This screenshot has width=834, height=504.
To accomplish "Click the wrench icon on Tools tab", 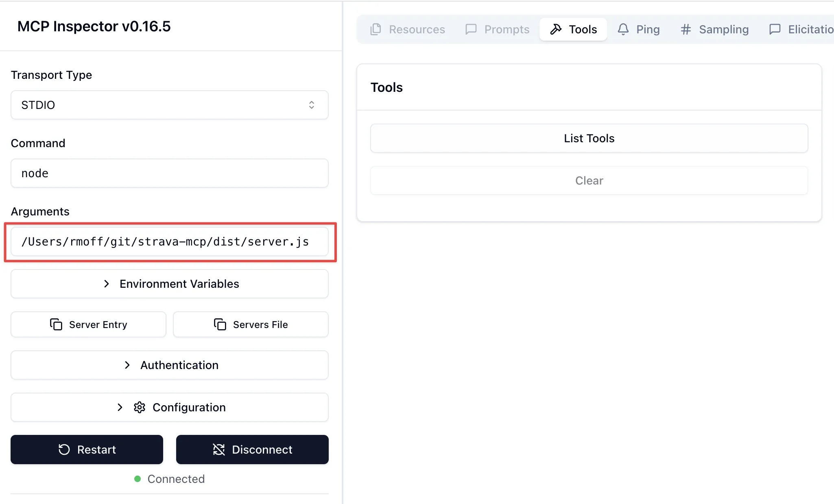I will coord(556,29).
